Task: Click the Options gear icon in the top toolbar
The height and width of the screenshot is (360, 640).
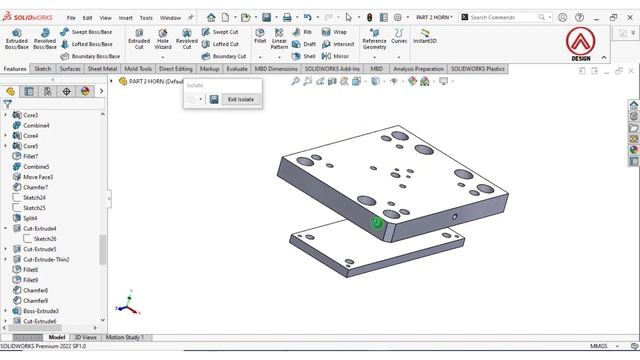Action: click(x=398, y=18)
